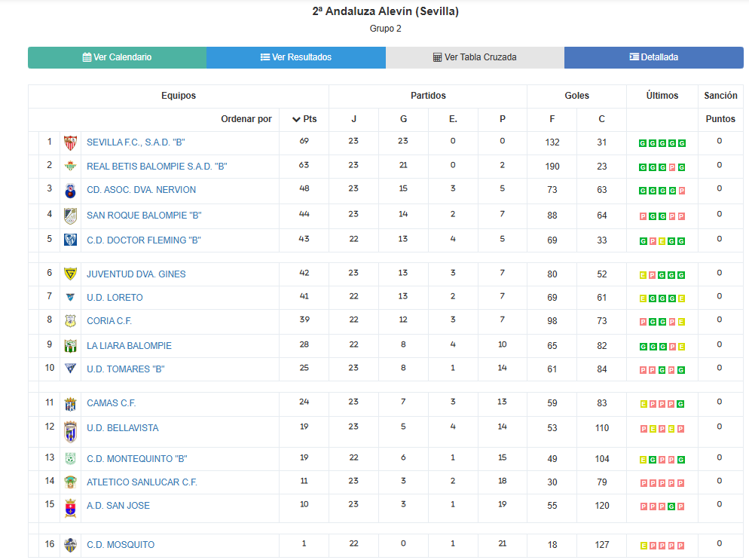
Task: Open SEVILLA F.C., S.A.D. "B" team link
Action: tap(136, 142)
